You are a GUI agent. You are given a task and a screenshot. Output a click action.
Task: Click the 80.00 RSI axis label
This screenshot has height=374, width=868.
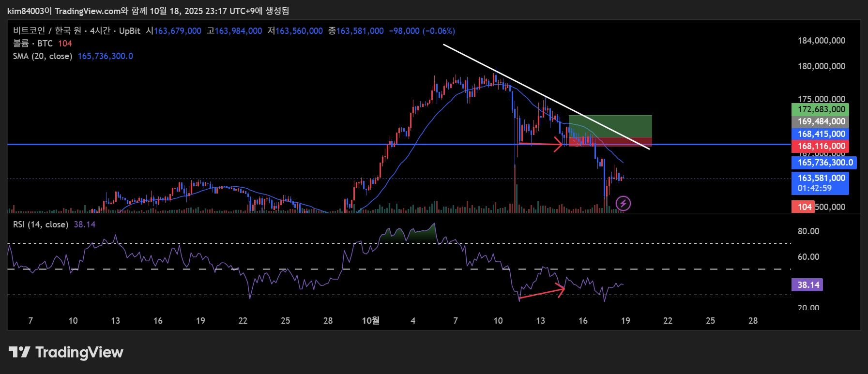[x=808, y=231]
